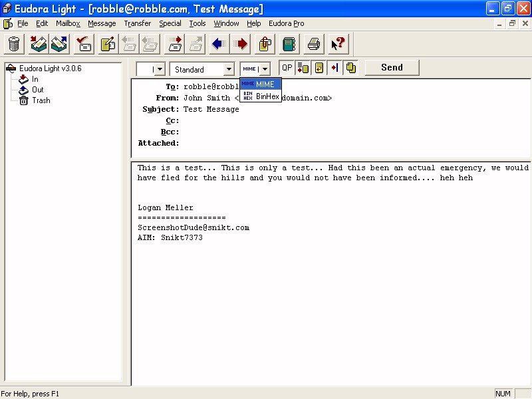This screenshot has width=532, height=399.
Task: Click the body text 'This is a test...'
Action: [176, 168]
